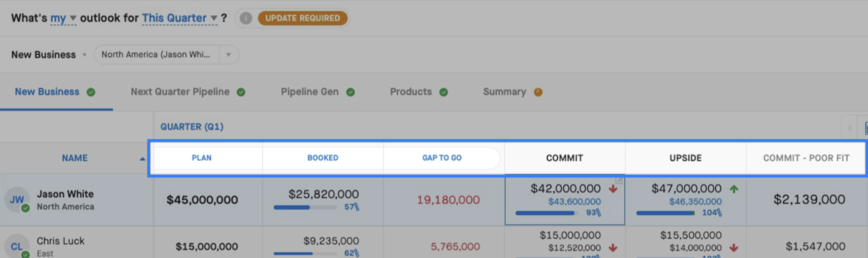Click the previous-columns arrow at table's right edge
This screenshot has width=868, height=258.
pos(849,128)
